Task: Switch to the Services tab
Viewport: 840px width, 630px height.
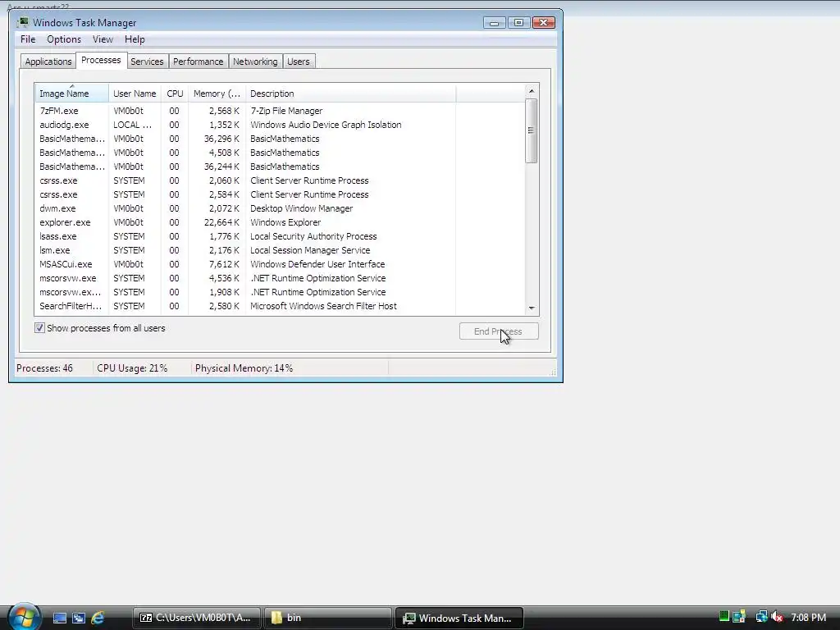Action: [x=147, y=62]
